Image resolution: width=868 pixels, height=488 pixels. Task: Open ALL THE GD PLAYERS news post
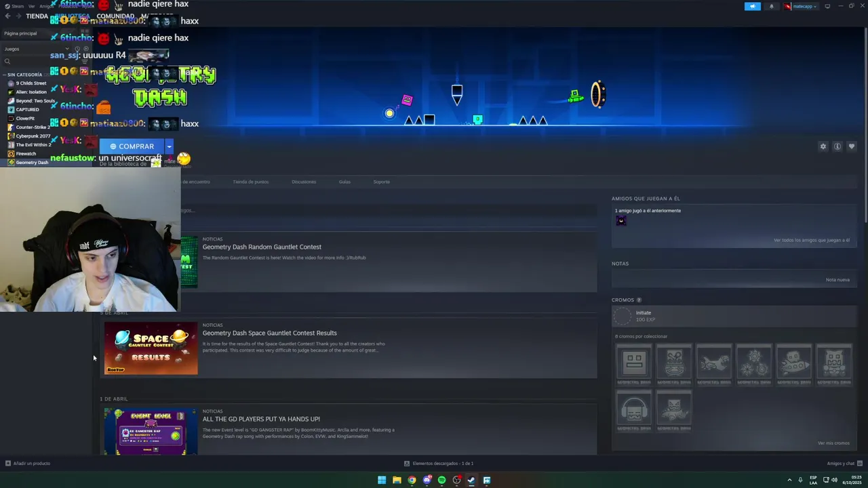coord(261,419)
